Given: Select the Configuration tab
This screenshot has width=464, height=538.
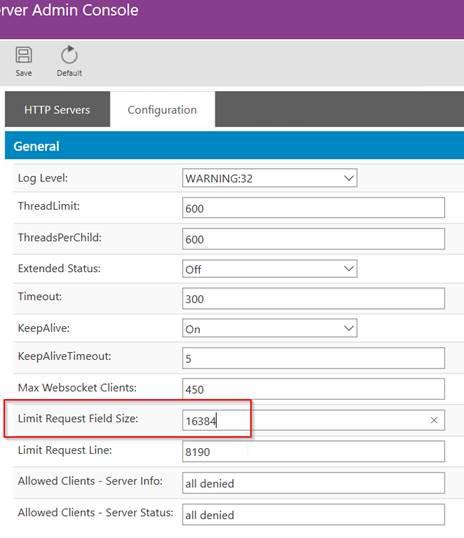Looking at the screenshot, I should pyautogui.click(x=162, y=109).
